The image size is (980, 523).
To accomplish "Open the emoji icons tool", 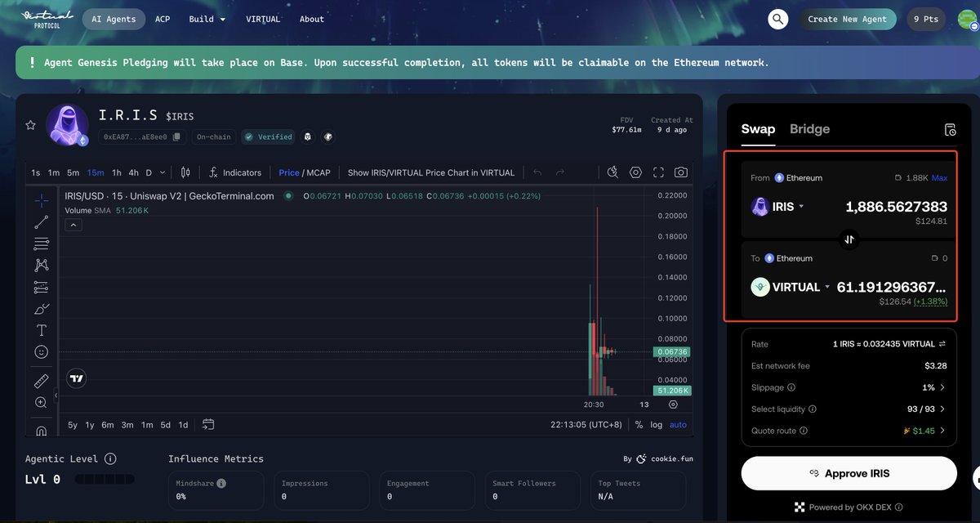I will tap(42, 352).
